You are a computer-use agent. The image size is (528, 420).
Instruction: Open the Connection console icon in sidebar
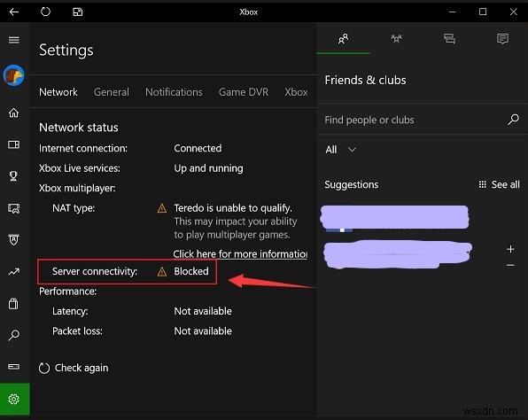(14, 367)
